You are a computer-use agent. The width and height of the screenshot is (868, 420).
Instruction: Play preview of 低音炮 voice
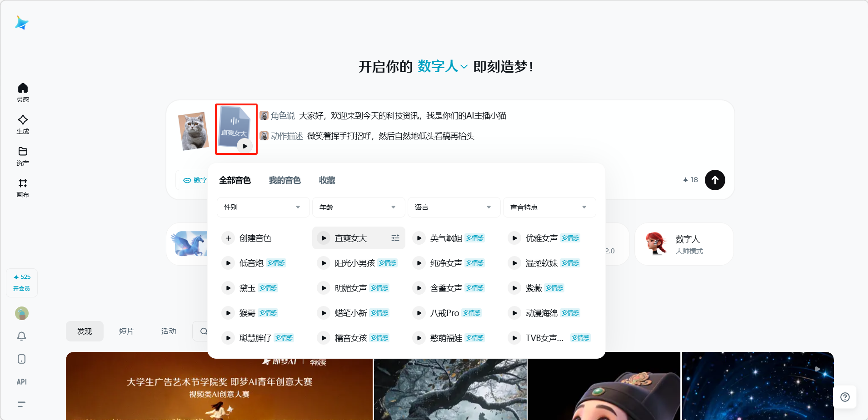coord(228,263)
